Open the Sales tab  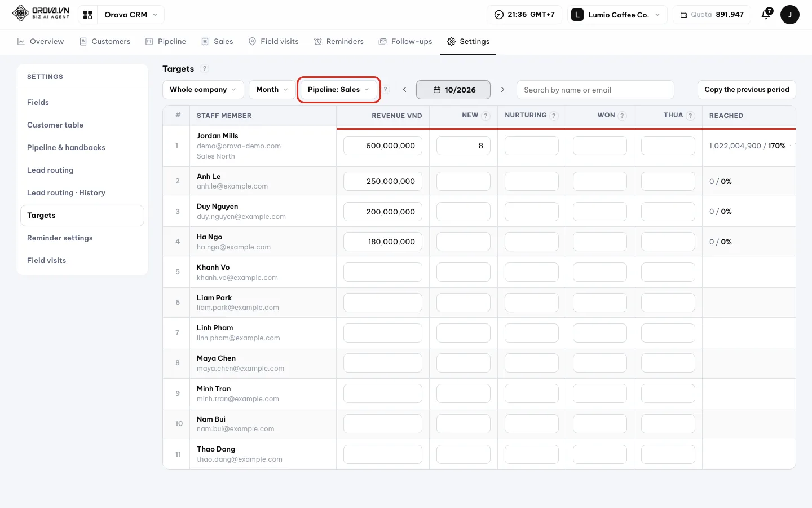(x=217, y=42)
